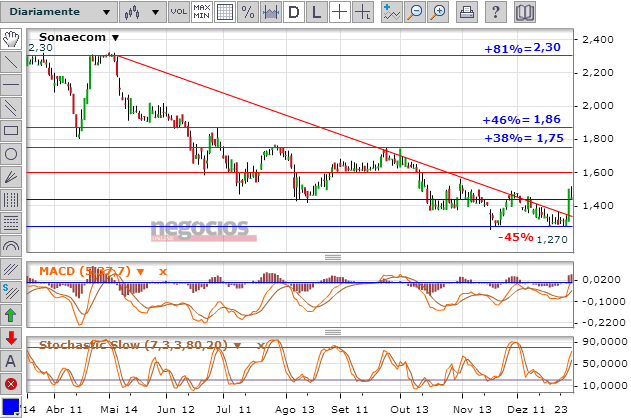This screenshot has height=418, width=631.
Task: Click the +46%= 1,86 annotation
Action: [x=522, y=119]
